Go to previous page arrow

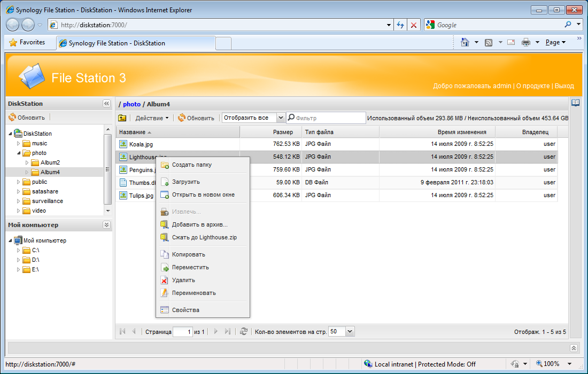[x=134, y=331]
